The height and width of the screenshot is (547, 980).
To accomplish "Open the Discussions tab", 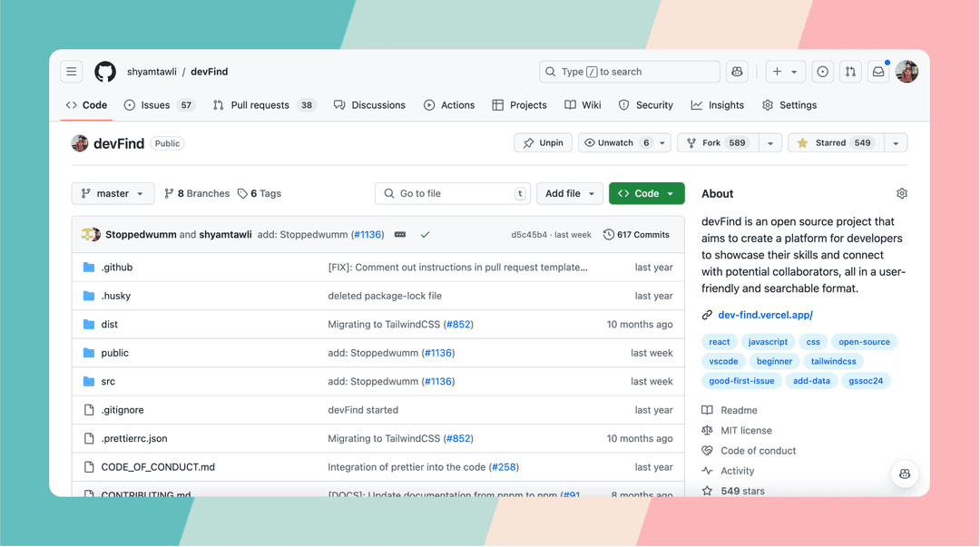I will point(369,105).
